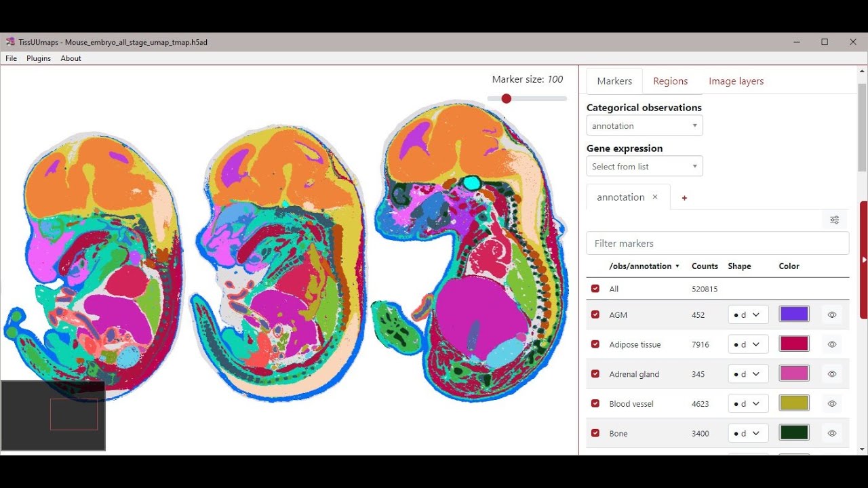The height and width of the screenshot is (488, 868).
Task: Open shape dropdown for Adrenal gland
Action: click(748, 374)
